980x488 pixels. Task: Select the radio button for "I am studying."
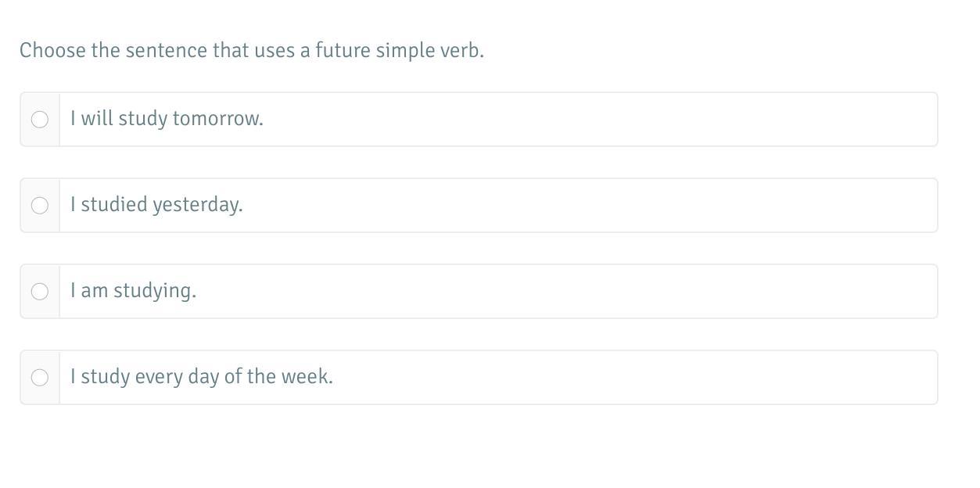click(40, 292)
